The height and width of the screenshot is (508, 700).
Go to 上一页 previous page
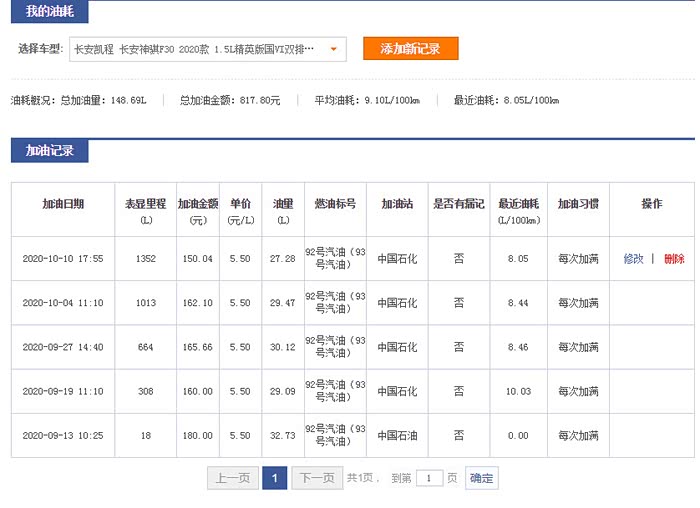(x=232, y=478)
